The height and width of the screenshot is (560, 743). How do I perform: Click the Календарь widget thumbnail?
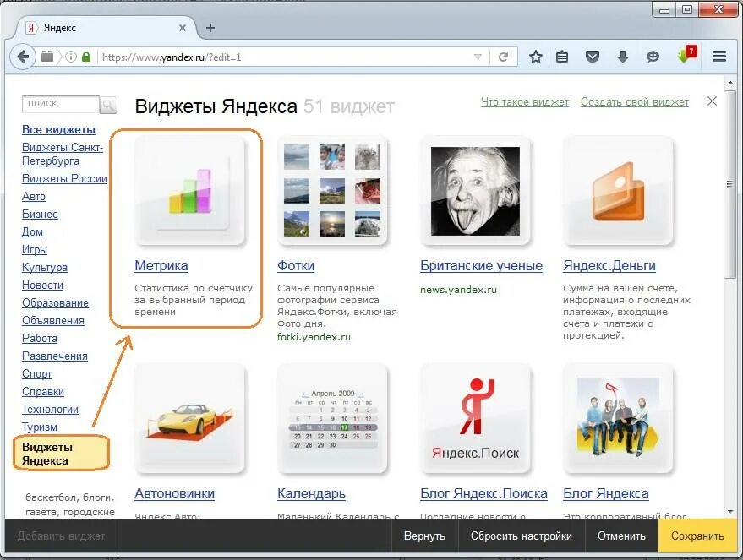[332, 418]
